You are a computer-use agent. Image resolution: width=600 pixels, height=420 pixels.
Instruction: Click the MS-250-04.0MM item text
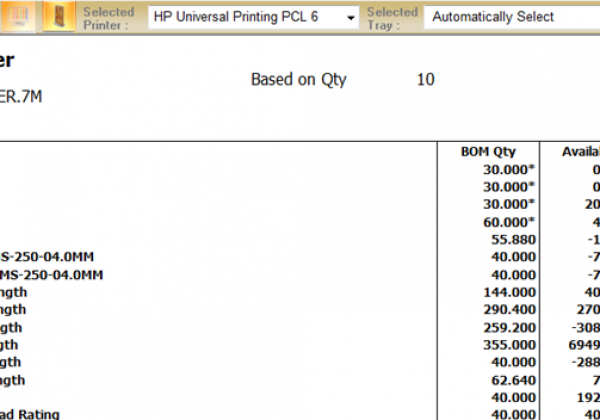click(x=51, y=275)
